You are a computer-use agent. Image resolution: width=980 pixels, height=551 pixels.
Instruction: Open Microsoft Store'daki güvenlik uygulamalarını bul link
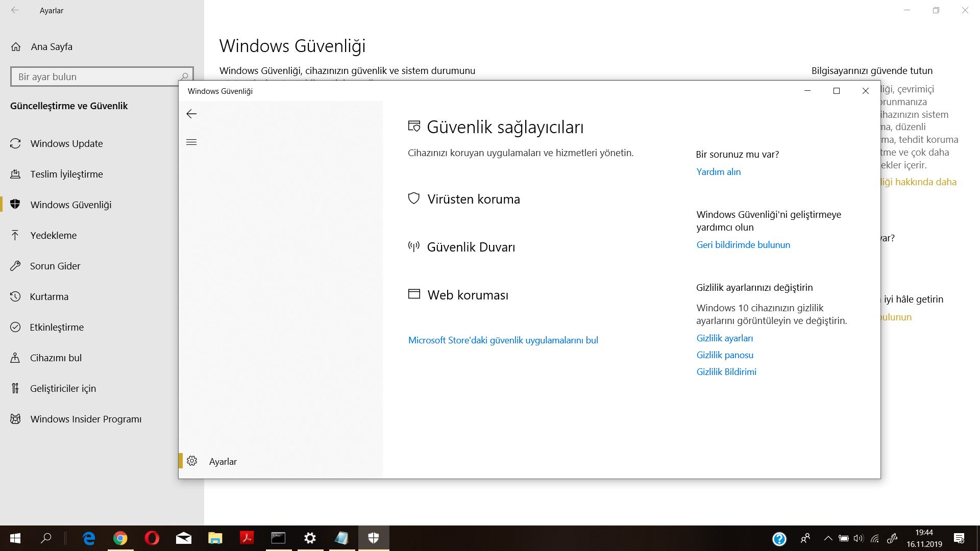503,340
